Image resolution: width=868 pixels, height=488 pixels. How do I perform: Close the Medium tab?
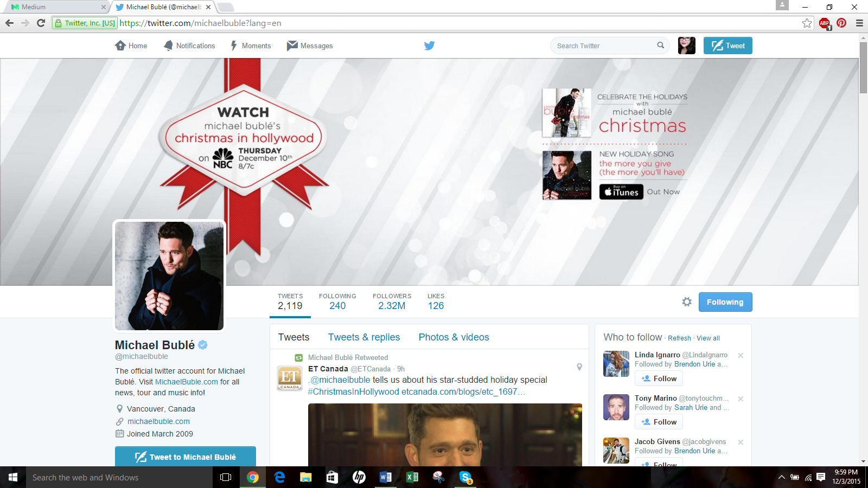tap(104, 7)
